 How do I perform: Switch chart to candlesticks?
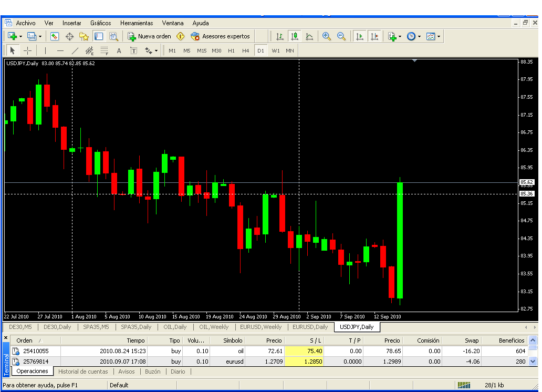pos(295,36)
